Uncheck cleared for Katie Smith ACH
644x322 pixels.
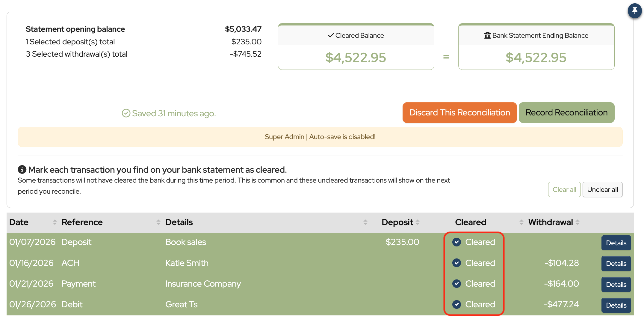(x=456, y=263)
